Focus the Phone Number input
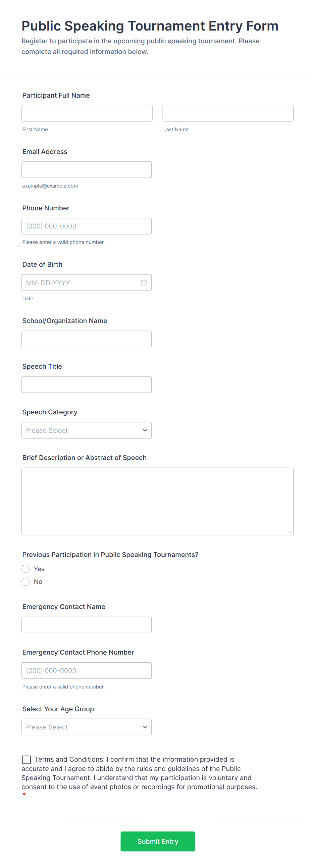The width and height of the screenshot is (312, 868). [x=86, y=226]
